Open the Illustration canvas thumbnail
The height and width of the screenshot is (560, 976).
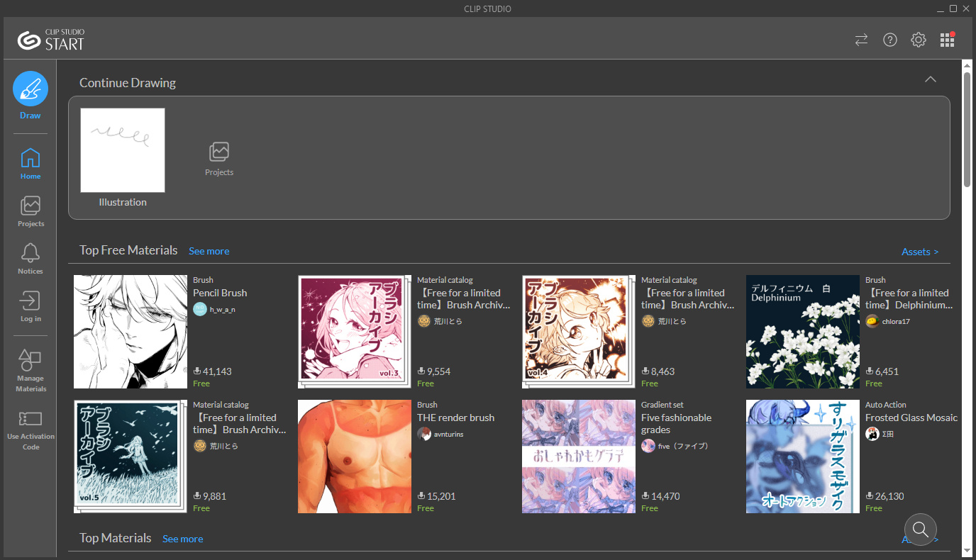click(x=123, y=150)
